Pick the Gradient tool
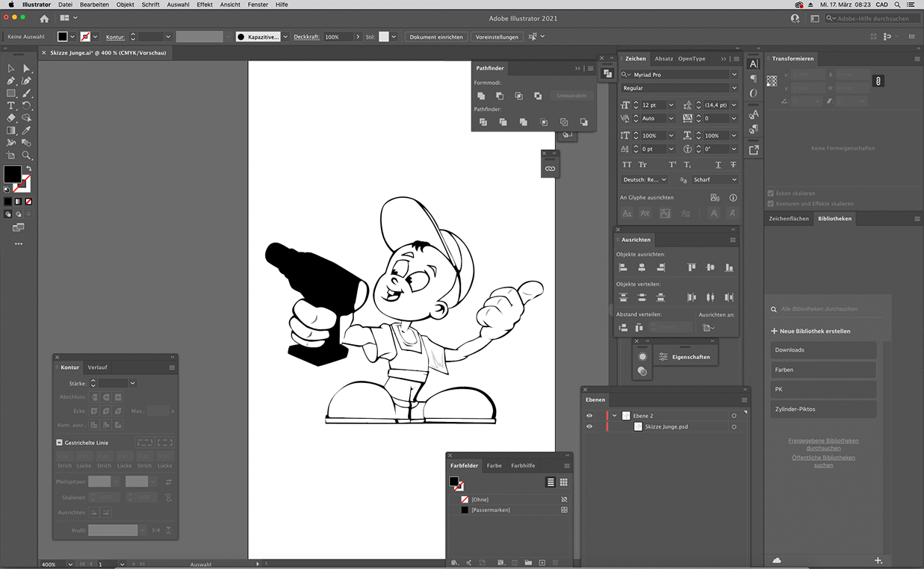 coord(11,131)
